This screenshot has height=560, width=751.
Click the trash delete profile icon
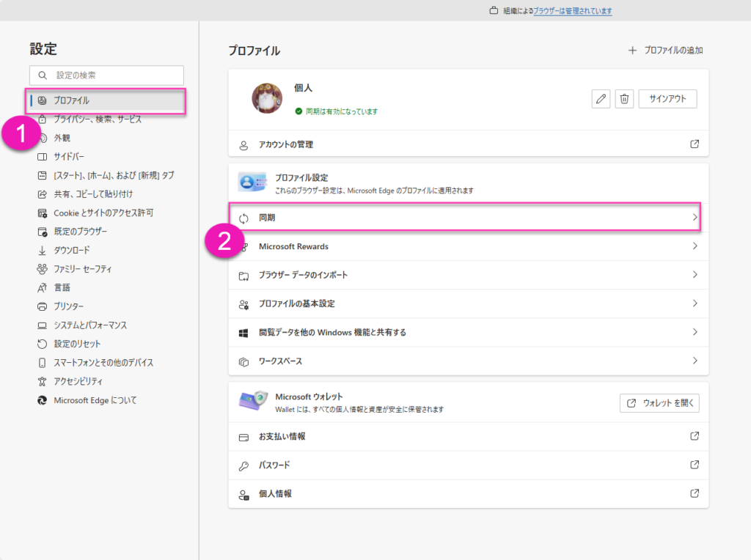coord(624,99)
